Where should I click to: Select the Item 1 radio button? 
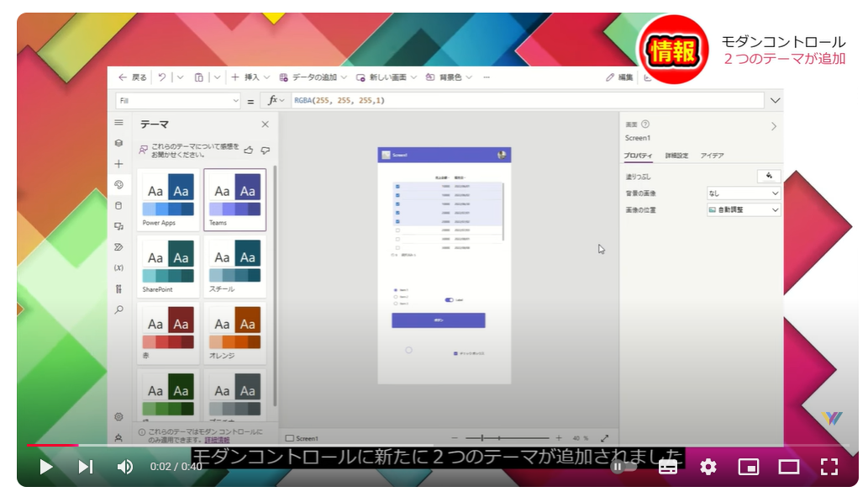(x=395, y=290)
